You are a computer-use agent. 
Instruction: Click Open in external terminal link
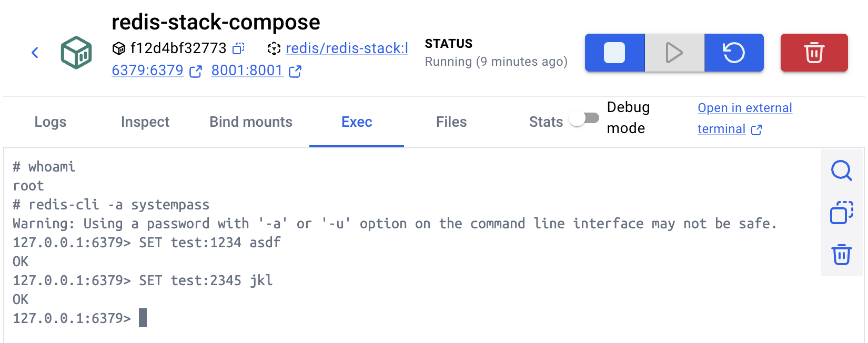(744, 108)
